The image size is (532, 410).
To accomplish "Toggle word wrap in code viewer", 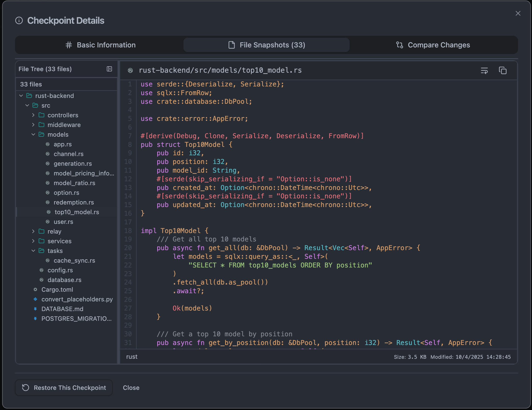I will pyautogui.click(x=484, y=70).
